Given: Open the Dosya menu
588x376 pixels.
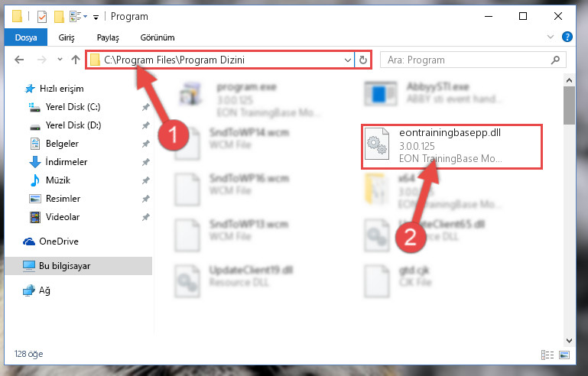Looking at the screenshot, I should tap(26, 37).
